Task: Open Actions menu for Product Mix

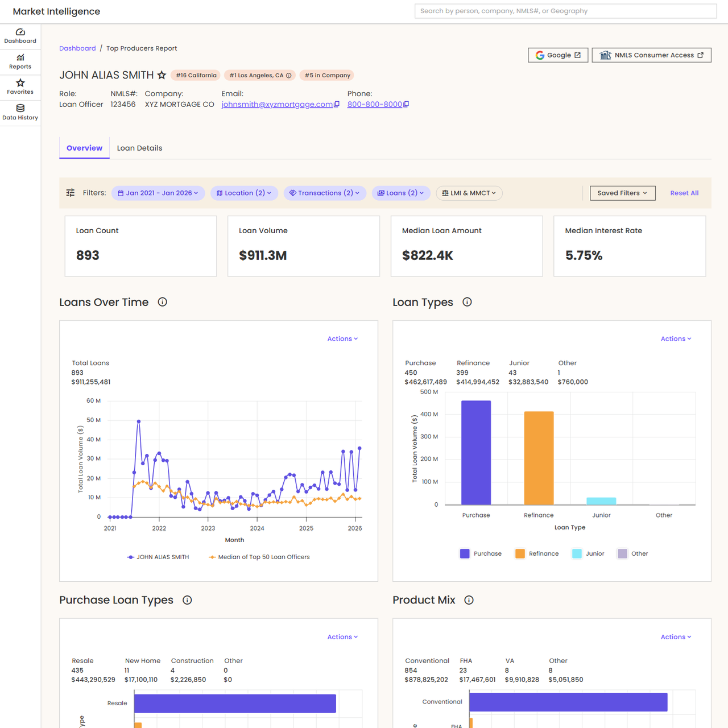Action: (x=676, y=637)
